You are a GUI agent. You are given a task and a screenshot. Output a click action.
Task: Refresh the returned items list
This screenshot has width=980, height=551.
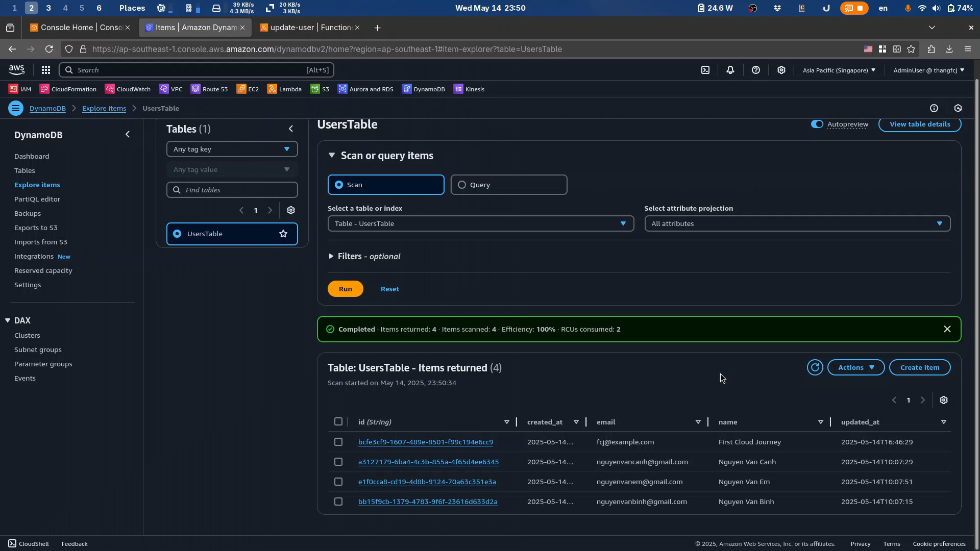click(815, 367)
